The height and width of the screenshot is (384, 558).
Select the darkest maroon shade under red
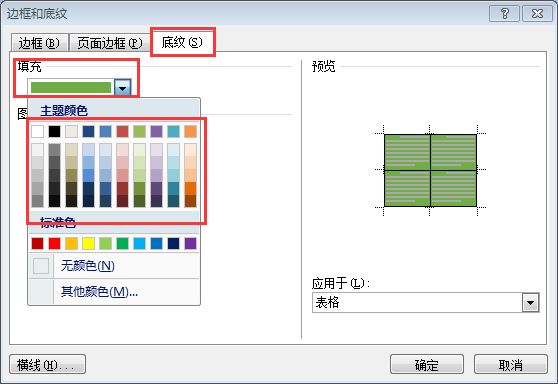point(122,201)
